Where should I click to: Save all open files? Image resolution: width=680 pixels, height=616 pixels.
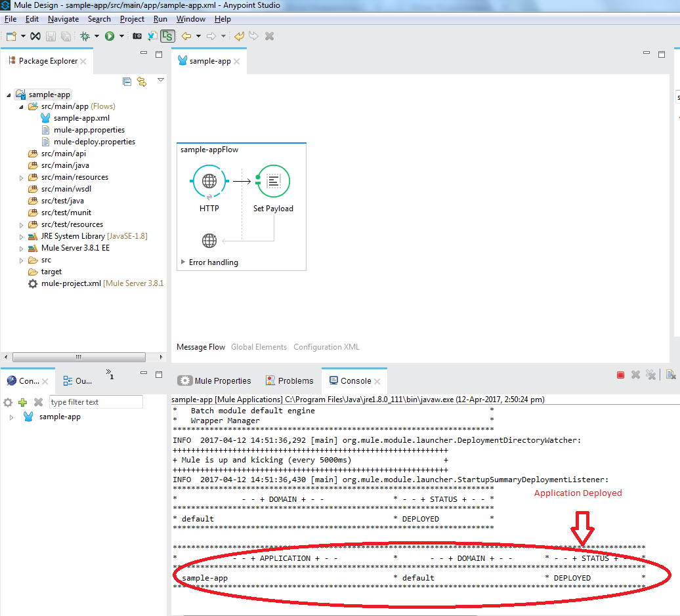66,35
